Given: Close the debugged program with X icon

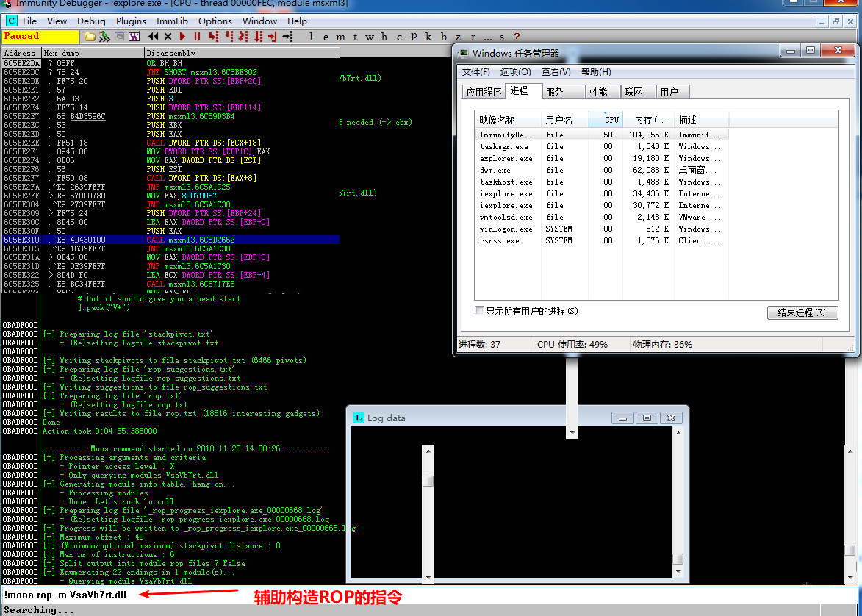Looking at the screenshot, I should (168, 36).
